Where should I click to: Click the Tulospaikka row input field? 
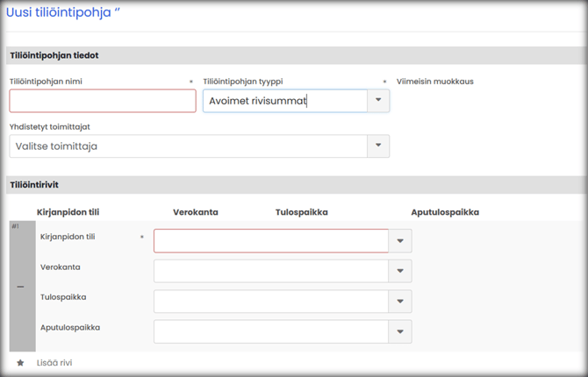click(271, 302)
